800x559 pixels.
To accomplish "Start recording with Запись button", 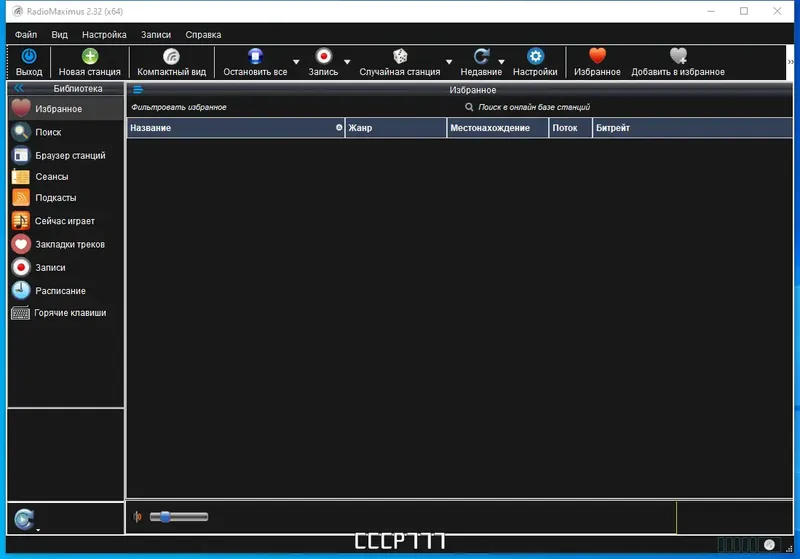I will (x=323, y=62).
